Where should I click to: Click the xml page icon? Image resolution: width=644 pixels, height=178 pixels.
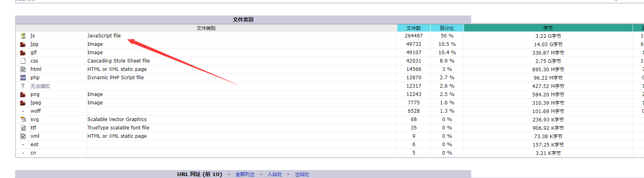[x=23, y=136]
